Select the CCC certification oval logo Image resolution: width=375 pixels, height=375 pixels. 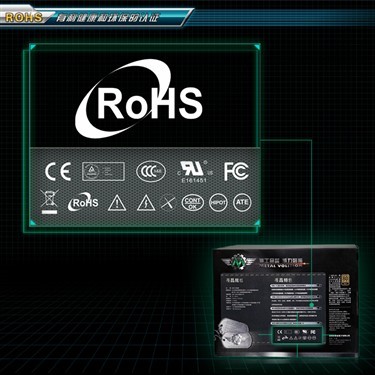point(151,171)
